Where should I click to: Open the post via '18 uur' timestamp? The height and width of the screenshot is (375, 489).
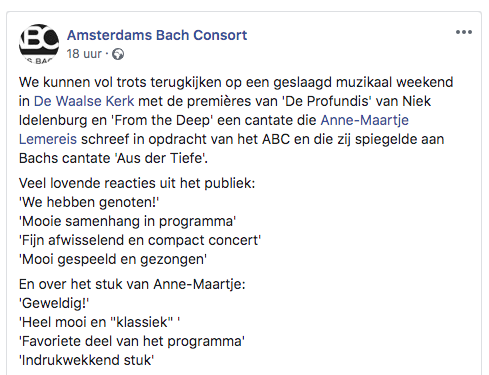[84, 54]
